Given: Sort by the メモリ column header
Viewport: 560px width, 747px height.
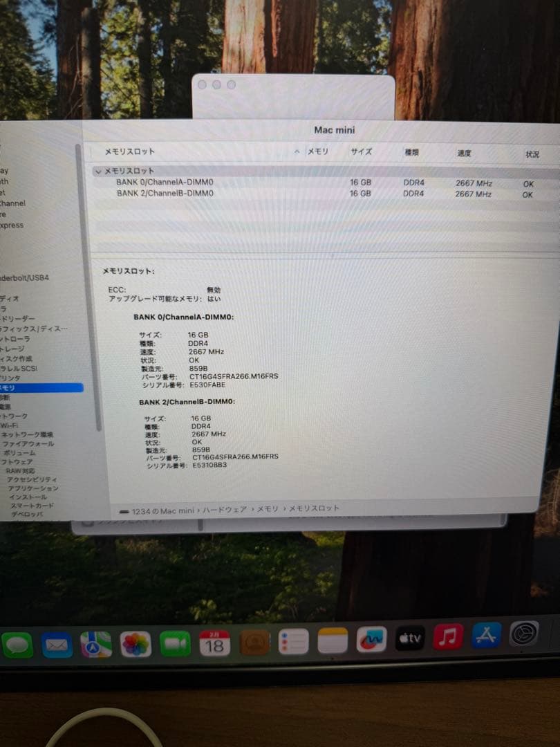Looking at the screenshot, I should tap(317, 151).
